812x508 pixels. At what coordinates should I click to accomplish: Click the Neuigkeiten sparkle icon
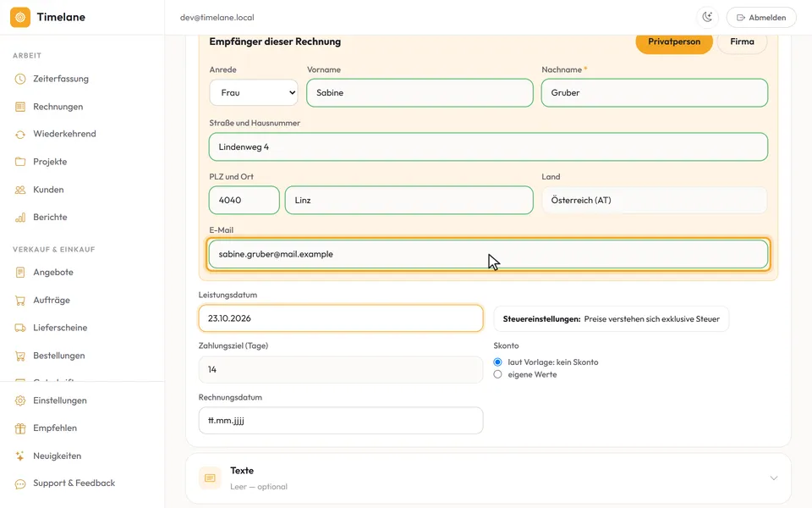(20, 456)
